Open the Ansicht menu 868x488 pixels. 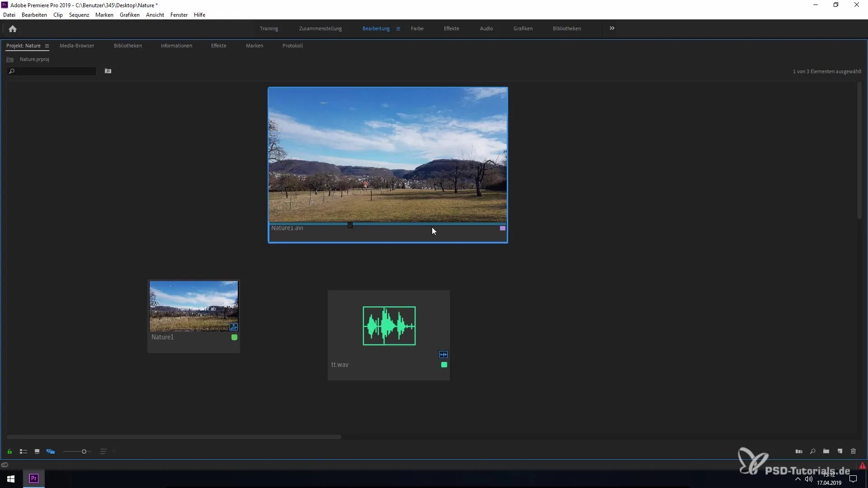coord(155,15)
